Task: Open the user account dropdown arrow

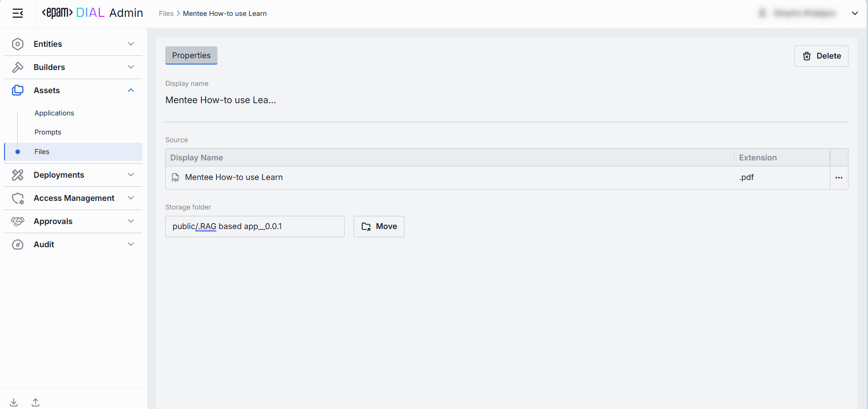Action: 854,14
